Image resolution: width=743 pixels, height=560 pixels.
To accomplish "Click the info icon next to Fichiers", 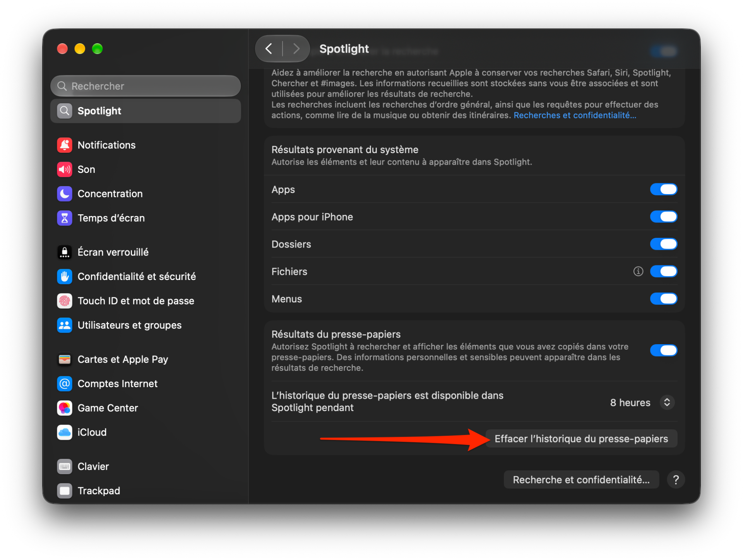I will click(638, 271).
